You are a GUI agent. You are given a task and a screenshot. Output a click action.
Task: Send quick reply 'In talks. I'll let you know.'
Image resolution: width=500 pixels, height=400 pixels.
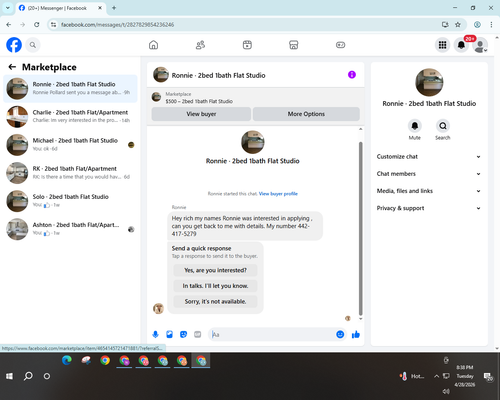[215, 286]
